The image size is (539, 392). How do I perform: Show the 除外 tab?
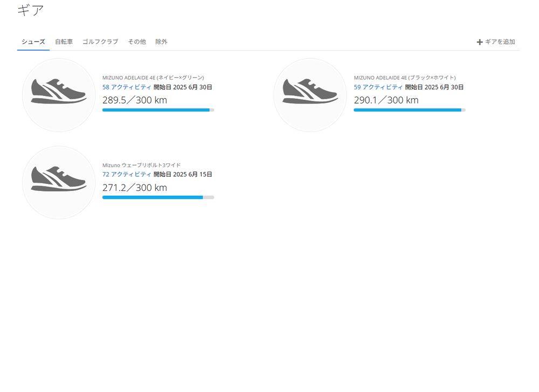[161, 42]
